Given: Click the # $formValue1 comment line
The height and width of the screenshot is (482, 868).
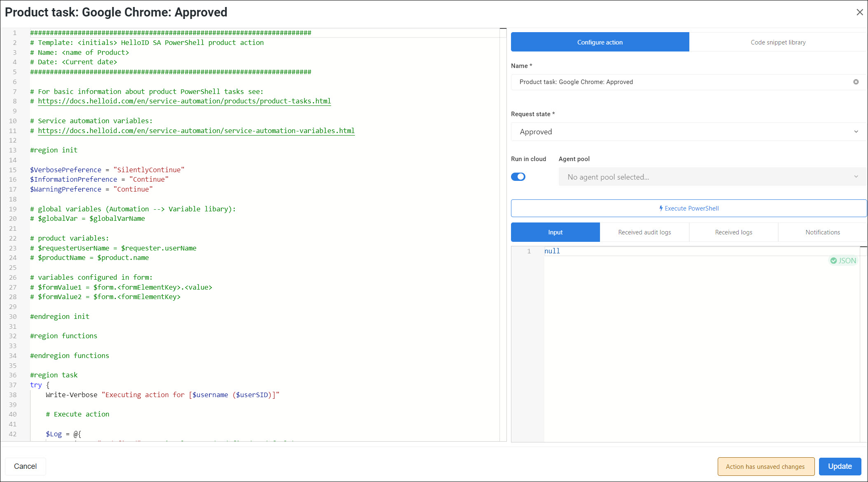Looking at the screenshot, I should [x=121, y=288].
